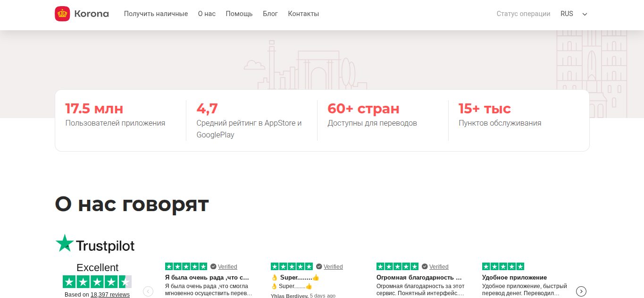Click the Korona crown logo icon
The width and height of the screenshot is (644, 298).
(62, 14)
